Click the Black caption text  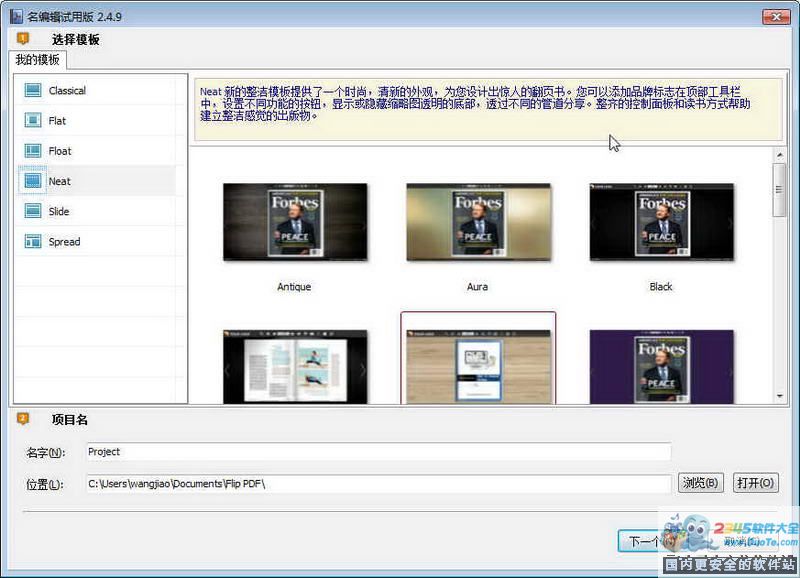tap(661, 287)
